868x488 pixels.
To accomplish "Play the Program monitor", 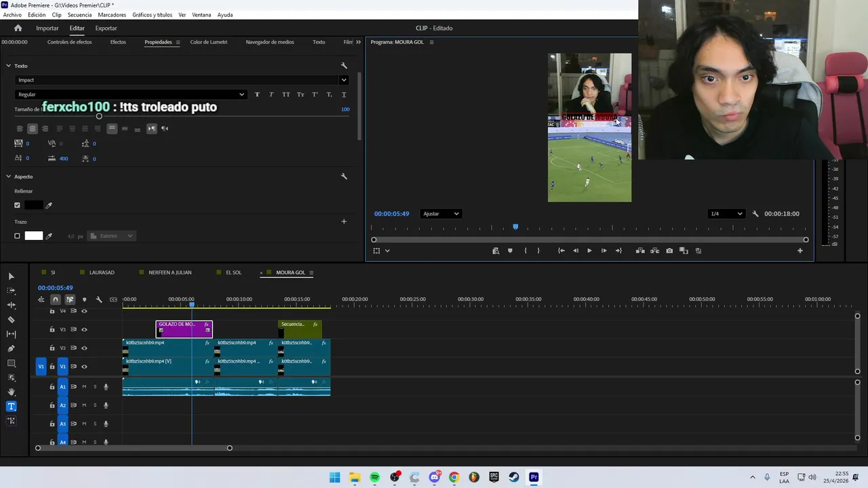I will pos(589,251).
